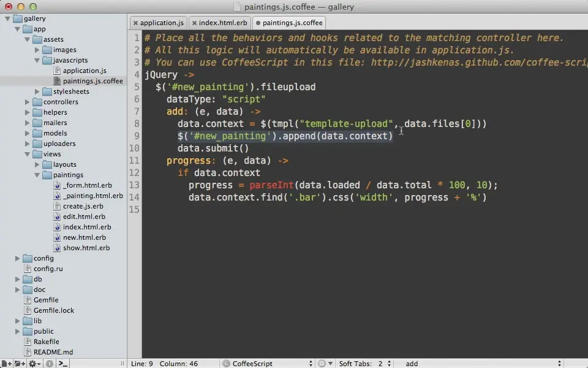
Task: Open the 'add' symbol dropdown in status bar
Action: click(x=483, y=364)
